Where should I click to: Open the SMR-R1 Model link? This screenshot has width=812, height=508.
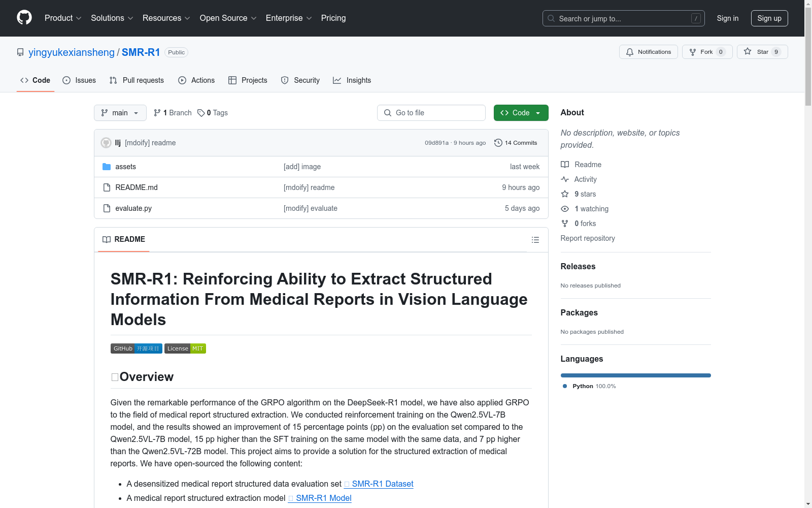tap(320, 498)
